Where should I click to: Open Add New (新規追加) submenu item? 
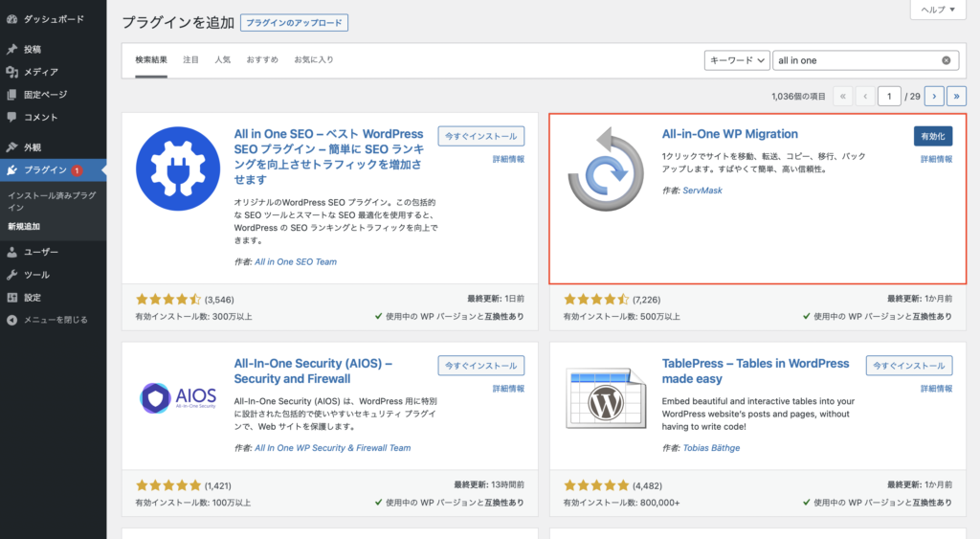click(x=24, y=226)
